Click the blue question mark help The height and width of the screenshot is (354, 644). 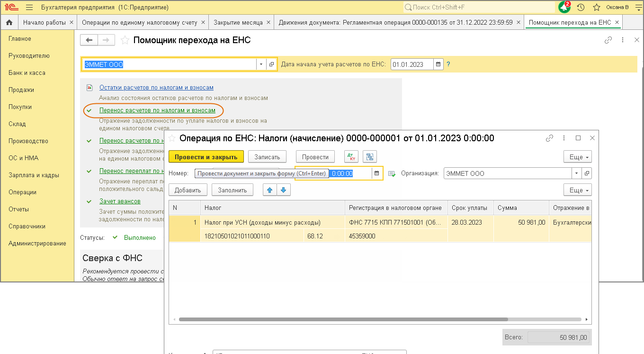coord(448,64)
